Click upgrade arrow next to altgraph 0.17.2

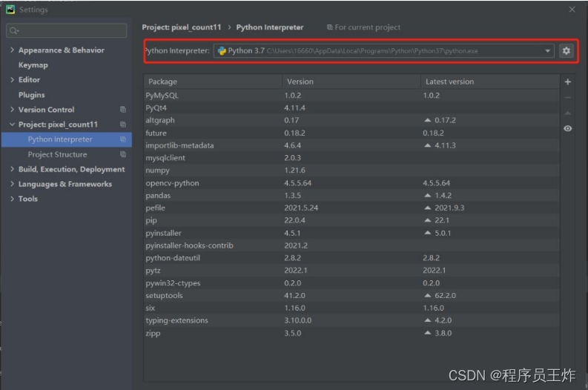[x=428, y=120]
